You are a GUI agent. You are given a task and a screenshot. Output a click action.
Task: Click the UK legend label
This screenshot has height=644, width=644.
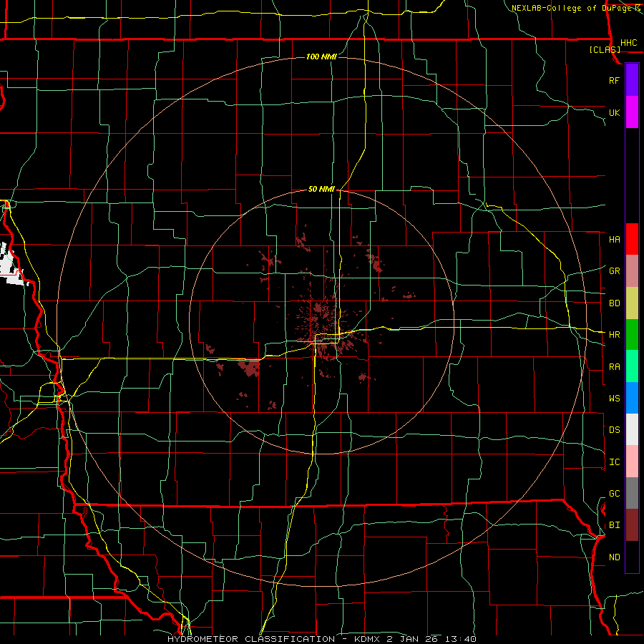[x=614, y=112]
